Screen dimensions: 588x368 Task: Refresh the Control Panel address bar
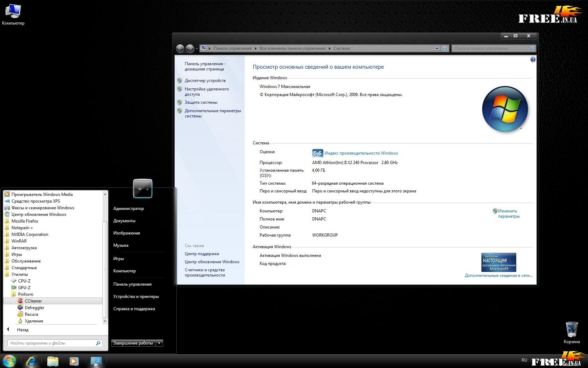[445, 48]
